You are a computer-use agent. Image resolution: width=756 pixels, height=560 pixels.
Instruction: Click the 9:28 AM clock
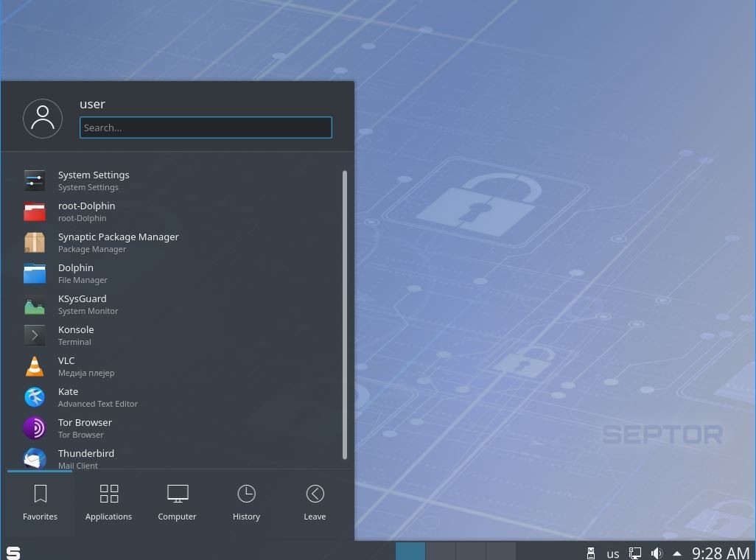pyautogui.click(x=721, y=553)
